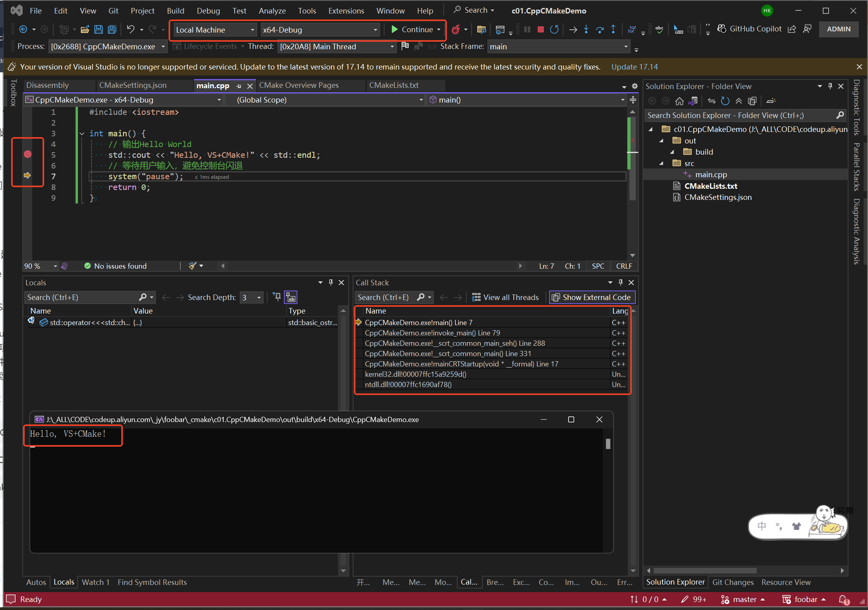Viewport: 868px width, 610px height.
Task: Open the Debug menu
Action: pyautogui.click(x=208, y=11)
